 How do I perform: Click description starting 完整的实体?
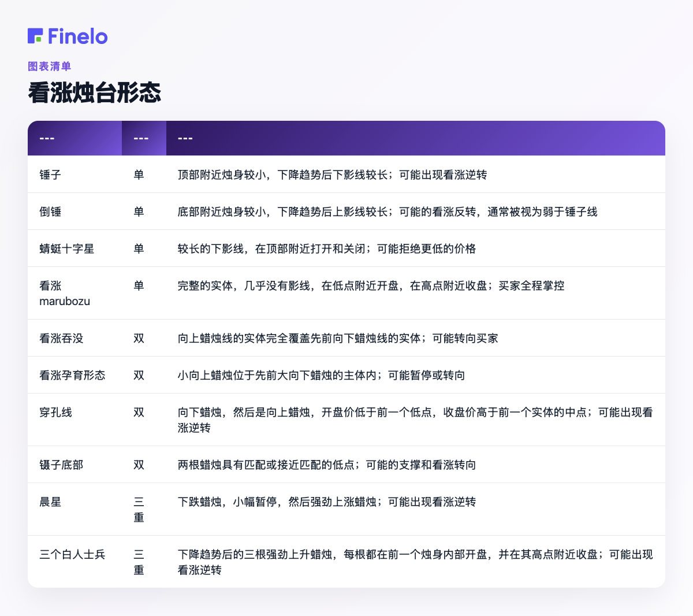(x=371, y=285)
